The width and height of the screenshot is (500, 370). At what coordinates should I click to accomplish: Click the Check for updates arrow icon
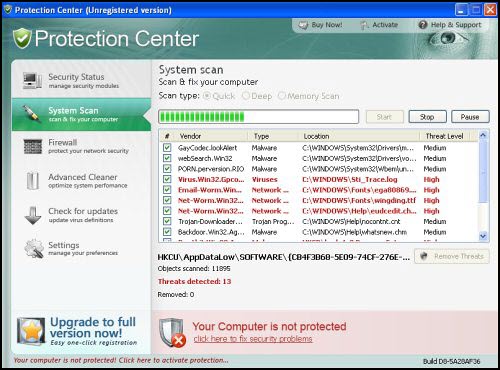pos(33,215)
